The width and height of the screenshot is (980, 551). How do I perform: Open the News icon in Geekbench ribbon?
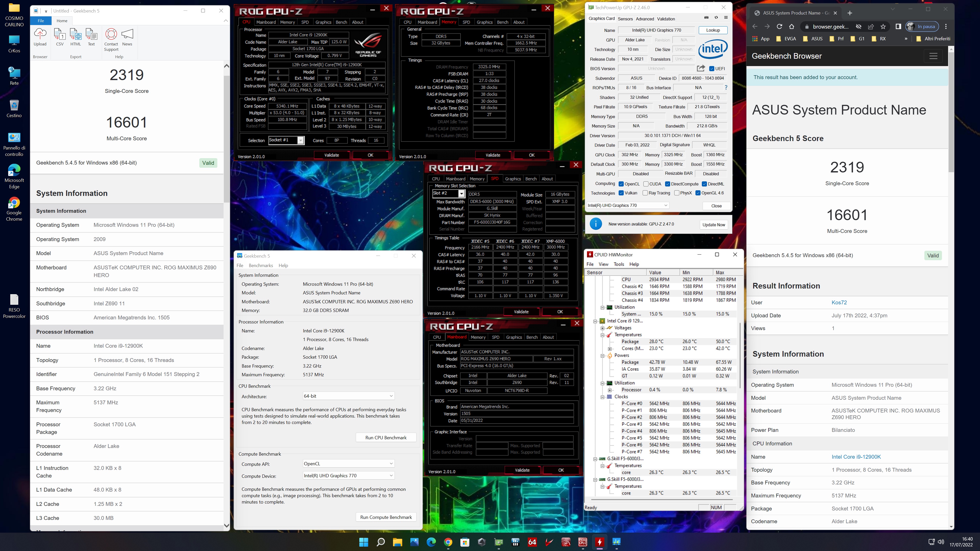(x=127, y=37)
